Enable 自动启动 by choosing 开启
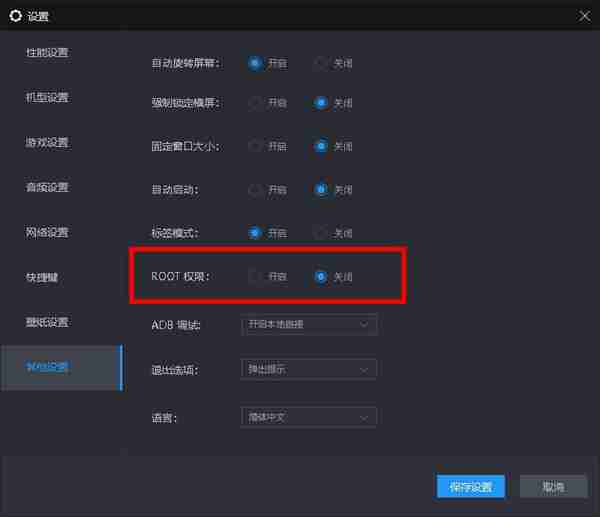 pos(256,189)
